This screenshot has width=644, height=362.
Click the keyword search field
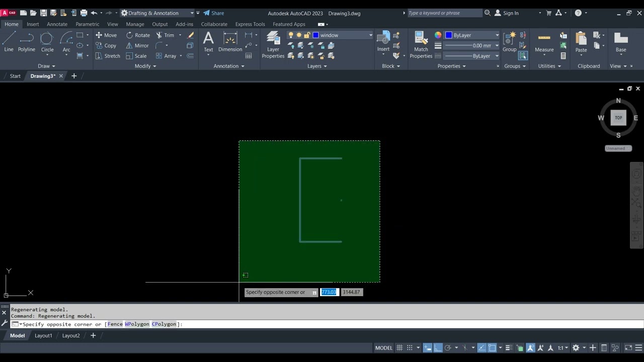(444, 13)
